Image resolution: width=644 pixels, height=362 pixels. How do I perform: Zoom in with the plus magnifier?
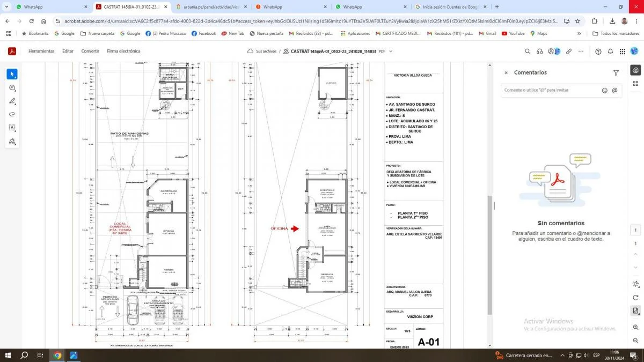pyautogui.click(x=636, y=327)
